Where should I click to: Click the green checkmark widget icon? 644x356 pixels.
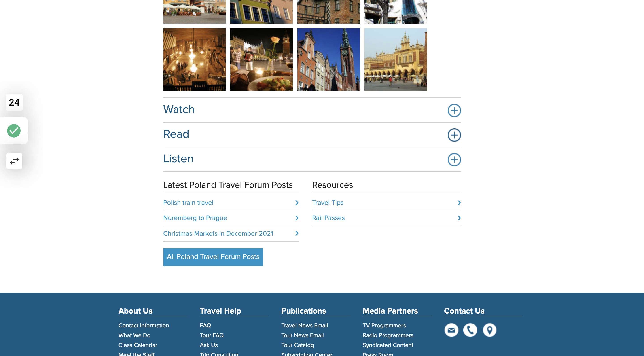point(14,131)
